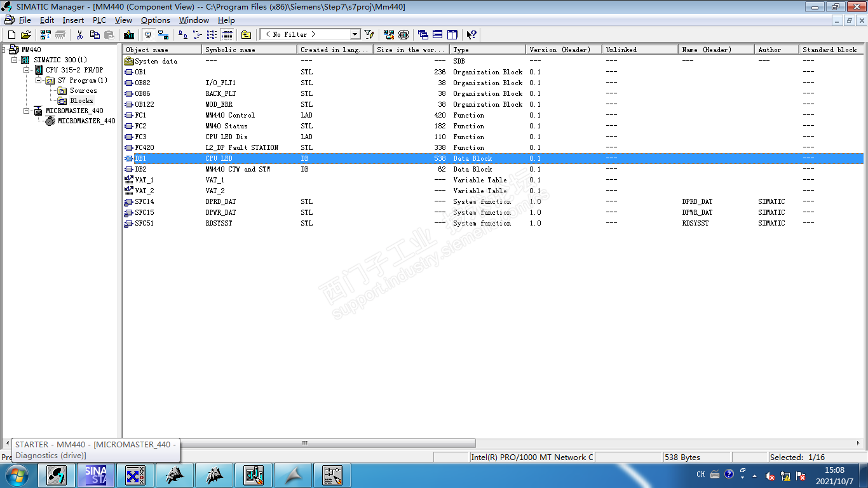Viewport: 868px width, 488px height.
Task: Tile windows vertically via toolbar icon
Action: click(452, 34)
